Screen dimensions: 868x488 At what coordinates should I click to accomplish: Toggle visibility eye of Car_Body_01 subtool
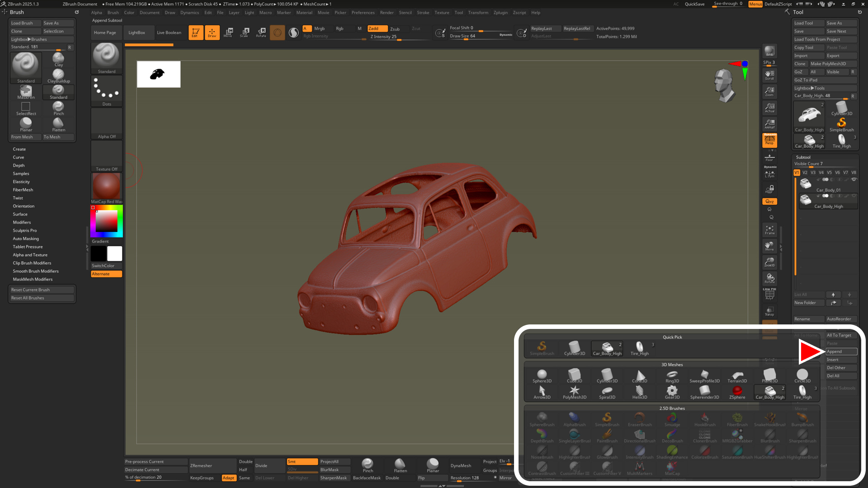[854, 179]
